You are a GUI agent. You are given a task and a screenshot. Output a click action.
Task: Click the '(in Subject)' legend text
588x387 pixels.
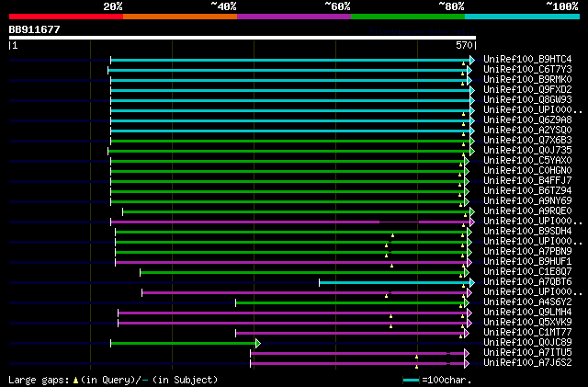(x=185, y=381)
